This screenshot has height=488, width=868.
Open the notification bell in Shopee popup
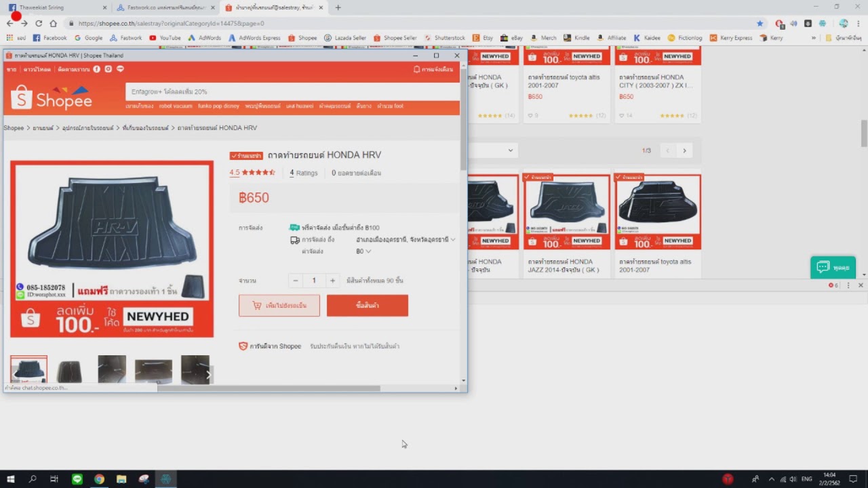416,69
